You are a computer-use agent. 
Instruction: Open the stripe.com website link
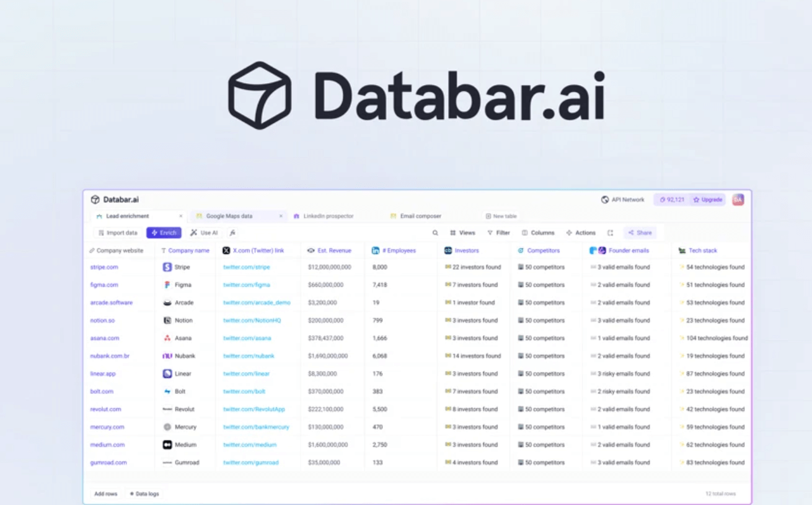(104, 267)
